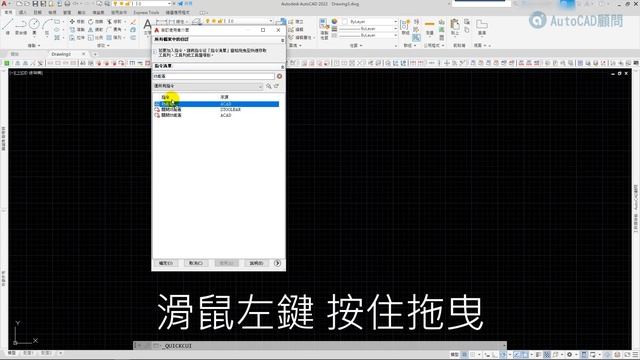Screen dimensions: 640x360
Task: Open status bar customization menu
Action: [x=636, y=355]
